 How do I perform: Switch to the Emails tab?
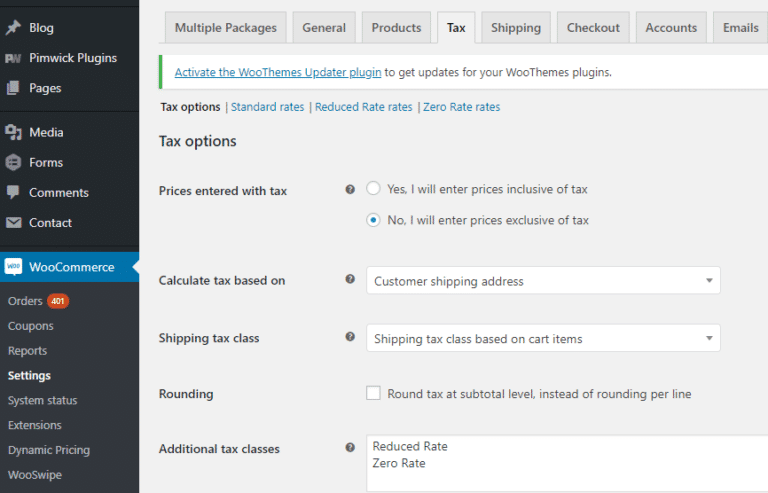pyautogui.click(x=741, y=28)
